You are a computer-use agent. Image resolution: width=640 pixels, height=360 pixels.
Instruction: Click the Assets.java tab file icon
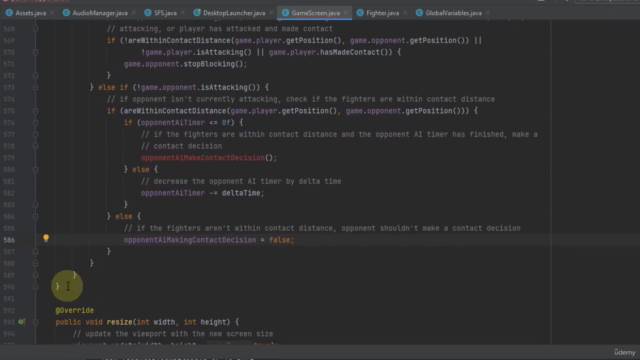[x=9, y=13]
